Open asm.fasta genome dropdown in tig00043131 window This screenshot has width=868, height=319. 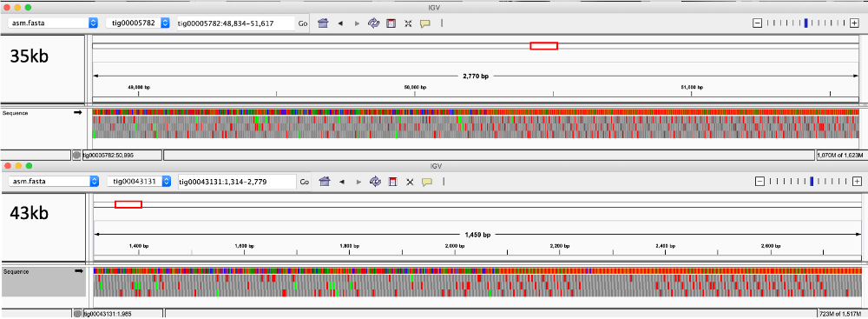click(x=53, y=182)
